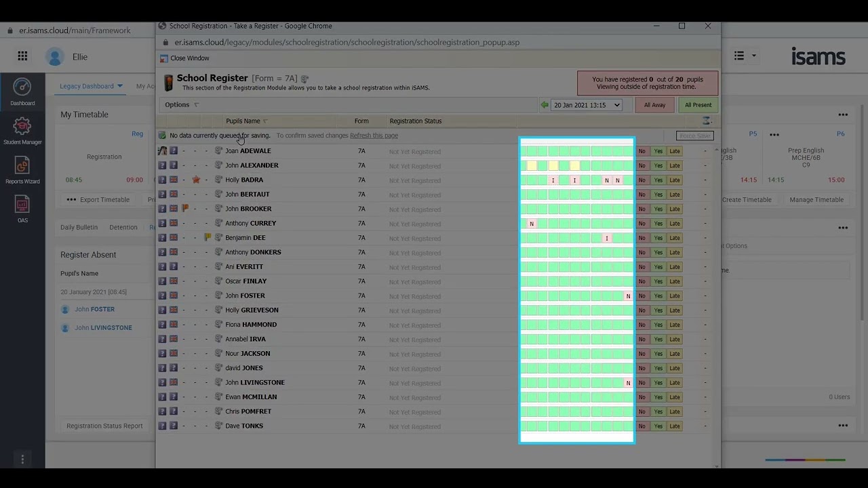The image size is (868, 488).
Task: Click the Pupils Name sort arrow
Action: pos(265,121)
